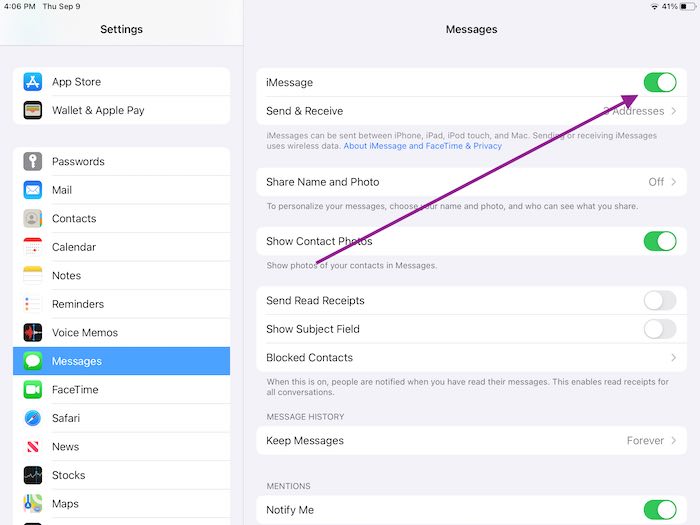Tap the Messages row highlighted in sidebar
The height and width of the screenshot is (525, 700).
click(121, 361)
